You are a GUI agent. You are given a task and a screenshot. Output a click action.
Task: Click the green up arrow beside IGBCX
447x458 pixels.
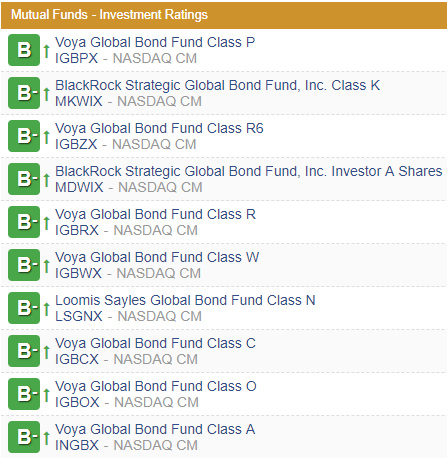click(46, 352)
